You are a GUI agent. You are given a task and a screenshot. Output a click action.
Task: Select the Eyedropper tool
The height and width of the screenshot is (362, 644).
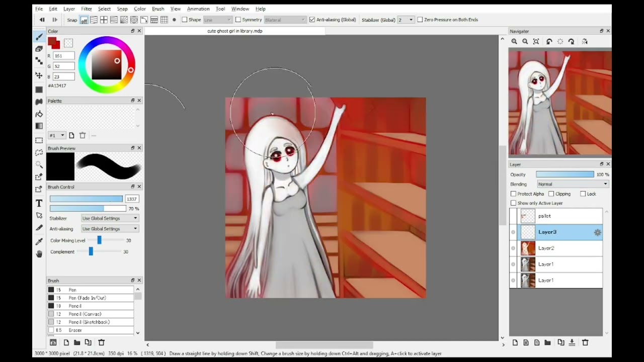(39, 241)
